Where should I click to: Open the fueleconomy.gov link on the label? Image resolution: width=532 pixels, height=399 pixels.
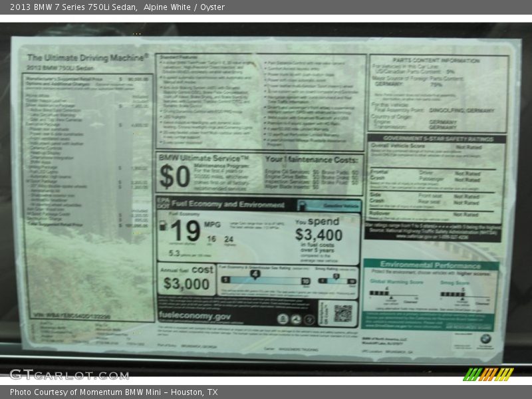195,317
